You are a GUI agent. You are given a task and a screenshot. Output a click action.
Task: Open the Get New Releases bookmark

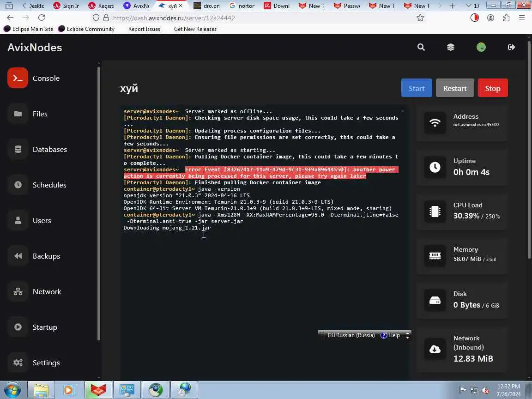coord(195,29)
